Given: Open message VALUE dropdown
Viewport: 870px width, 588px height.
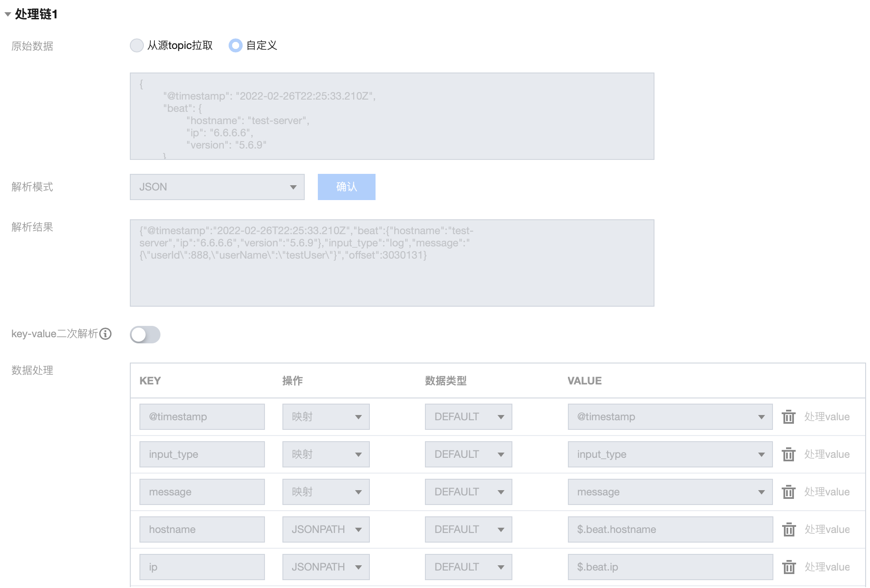Looking at the screenshot, I should click(670, 492).
